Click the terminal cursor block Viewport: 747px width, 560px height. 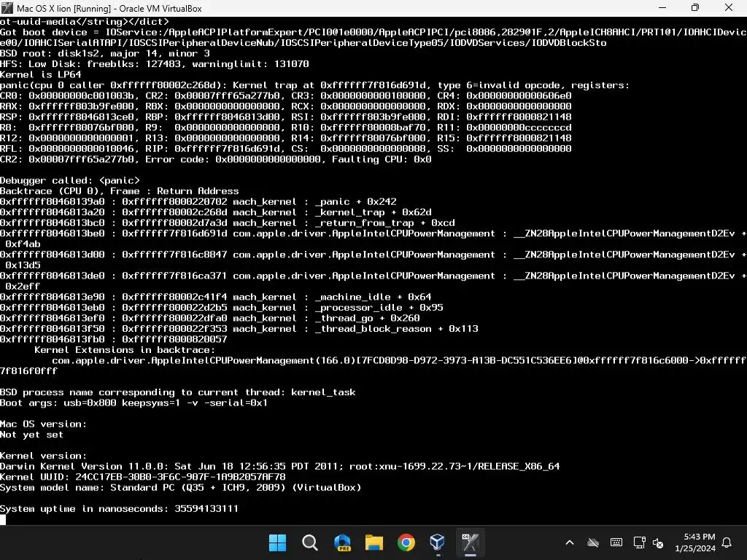point(3,519)
